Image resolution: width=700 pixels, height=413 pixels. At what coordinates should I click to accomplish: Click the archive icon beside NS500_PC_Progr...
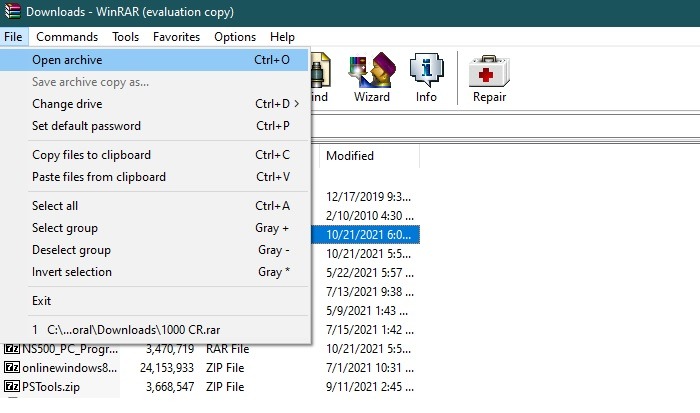point(12,348)
